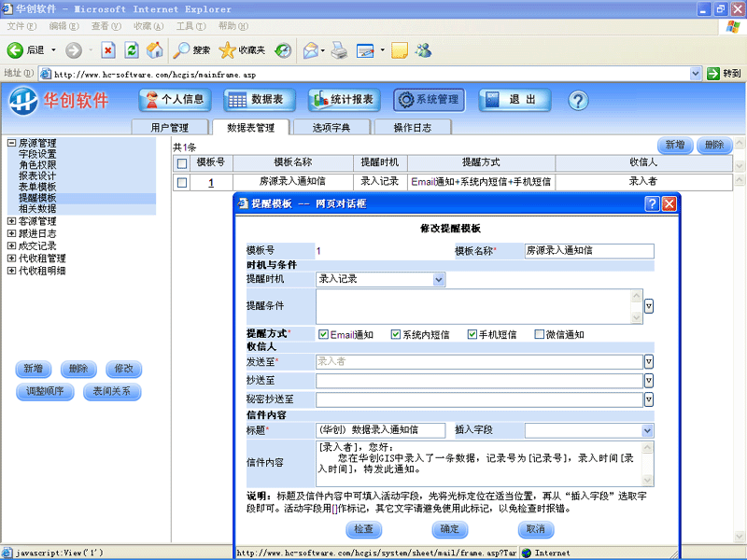Click into the 模板名称 input field
The width and height of the screenshot is (747, 560).
coord(589,251)
